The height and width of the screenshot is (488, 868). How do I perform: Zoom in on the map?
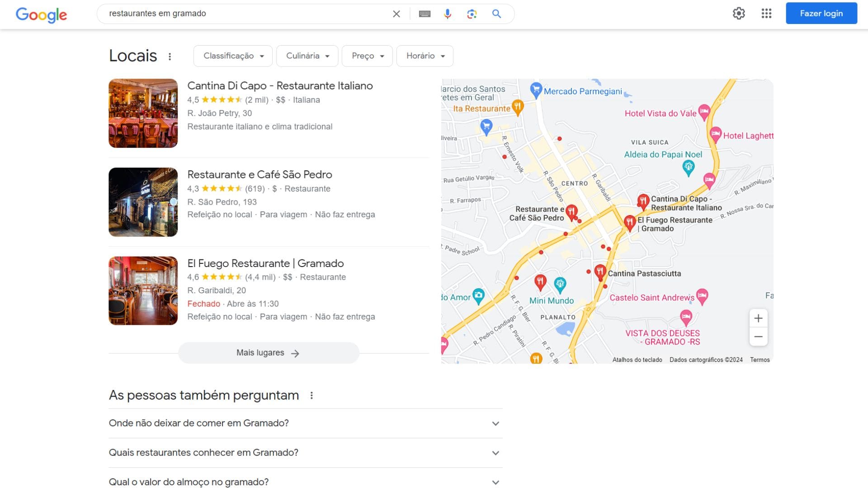click(x=758, y=318)
